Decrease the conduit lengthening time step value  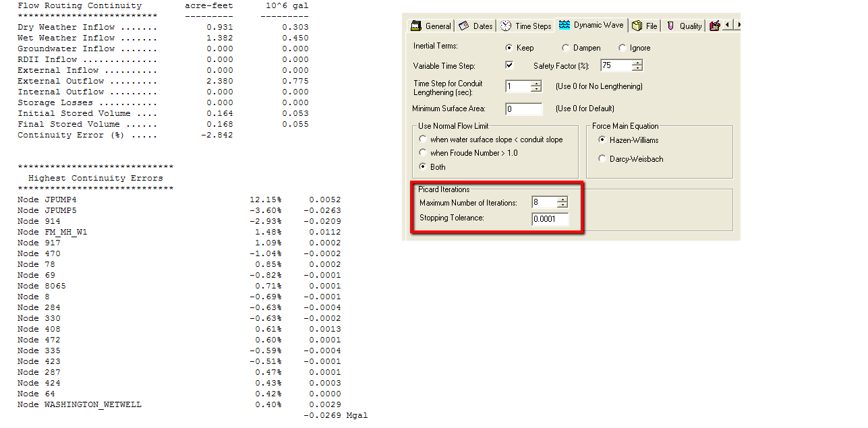tap(536, 89)
